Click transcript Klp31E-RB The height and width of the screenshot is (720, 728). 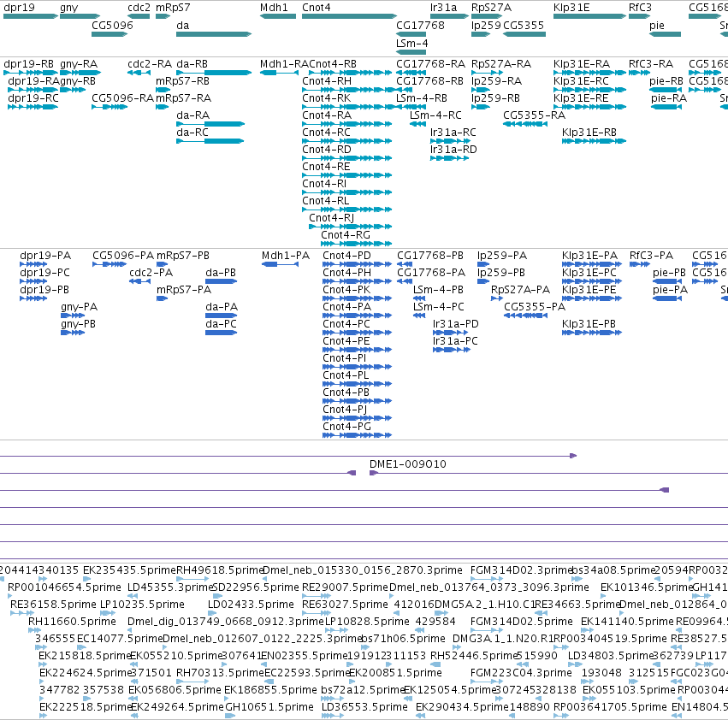coord(594,141)
